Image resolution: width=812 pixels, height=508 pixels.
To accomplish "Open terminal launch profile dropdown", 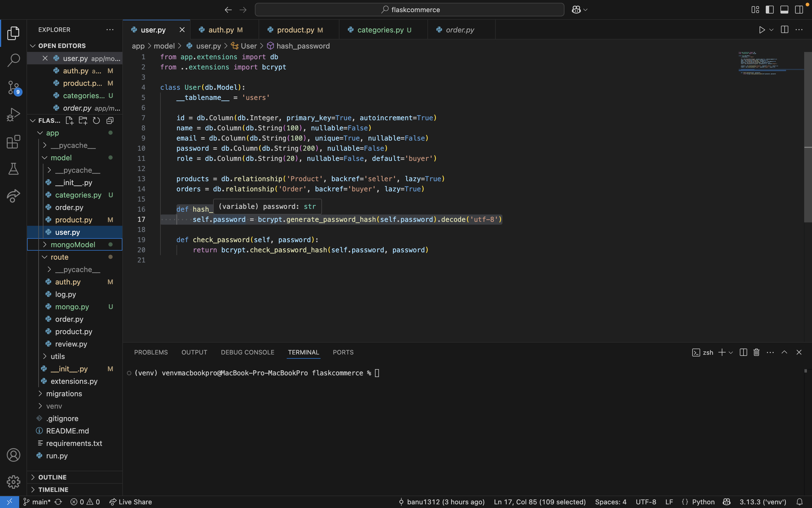I will (x=731, y=352).
